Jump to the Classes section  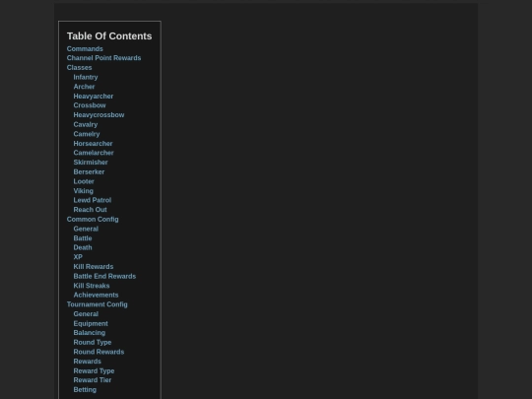tap(80, 68)
